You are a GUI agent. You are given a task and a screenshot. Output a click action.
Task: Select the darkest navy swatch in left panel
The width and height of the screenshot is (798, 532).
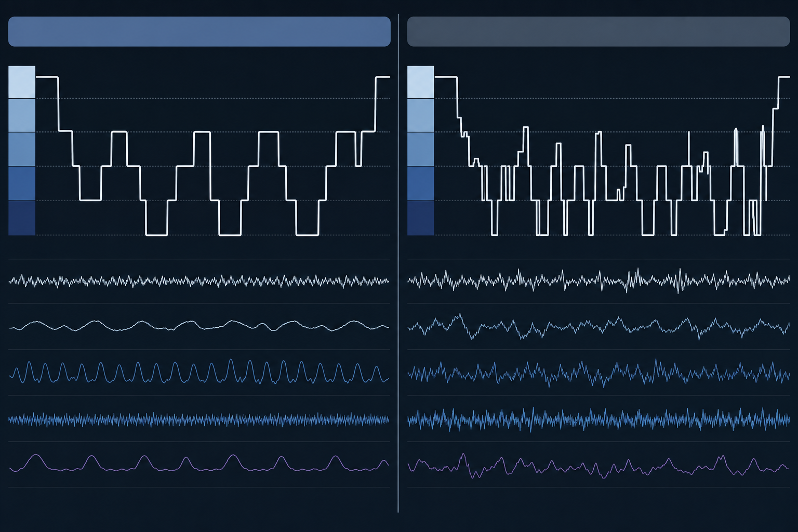tap(22, 218)
